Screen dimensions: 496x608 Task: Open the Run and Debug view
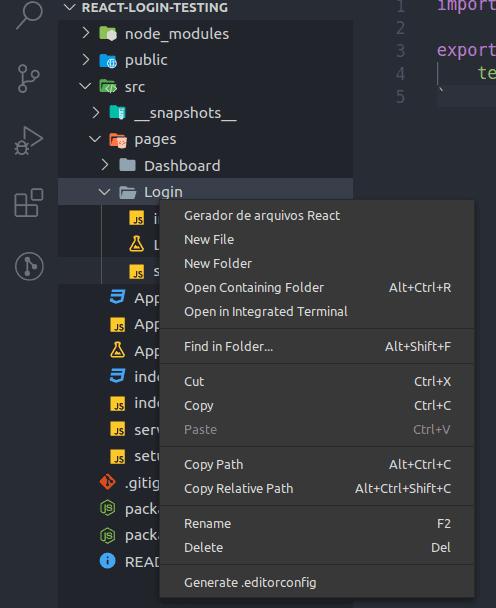[29, 140]
